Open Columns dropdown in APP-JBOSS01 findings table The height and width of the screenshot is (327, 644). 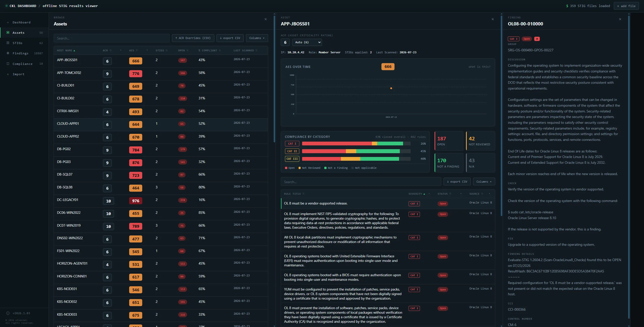(x=484, y=182)
